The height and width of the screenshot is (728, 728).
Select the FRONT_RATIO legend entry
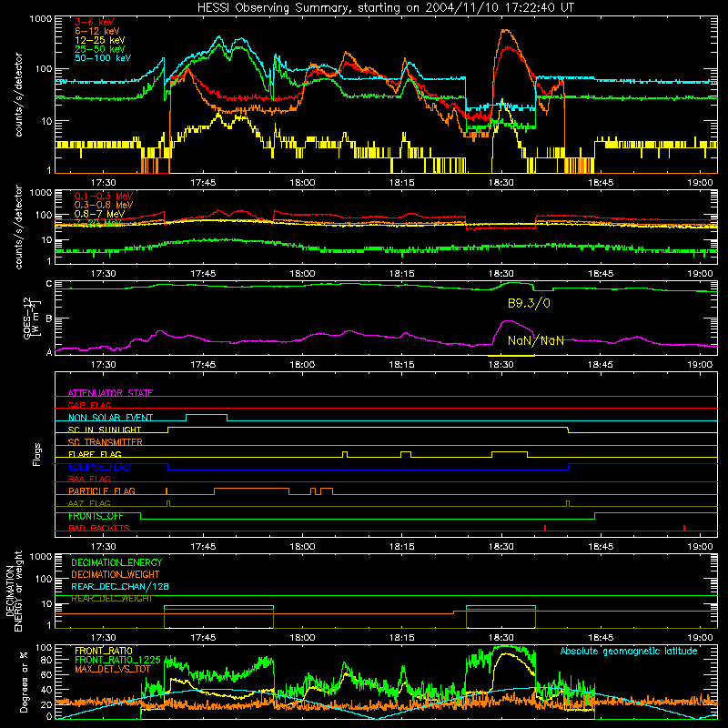point(104,651)
